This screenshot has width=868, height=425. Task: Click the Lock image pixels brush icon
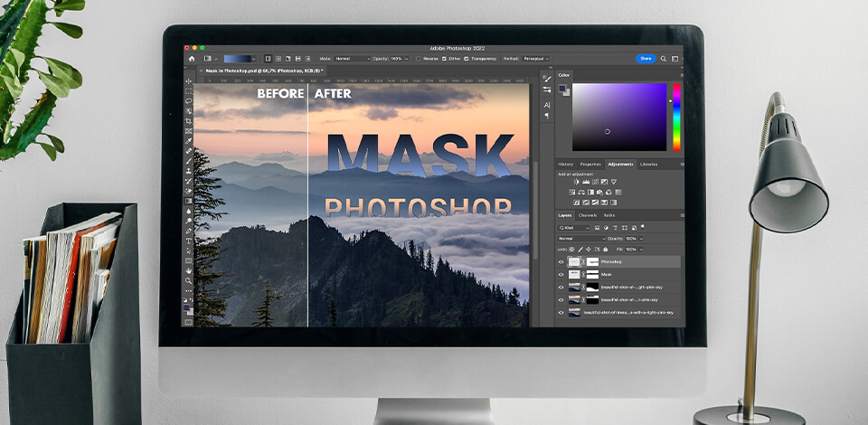point(580,250)
